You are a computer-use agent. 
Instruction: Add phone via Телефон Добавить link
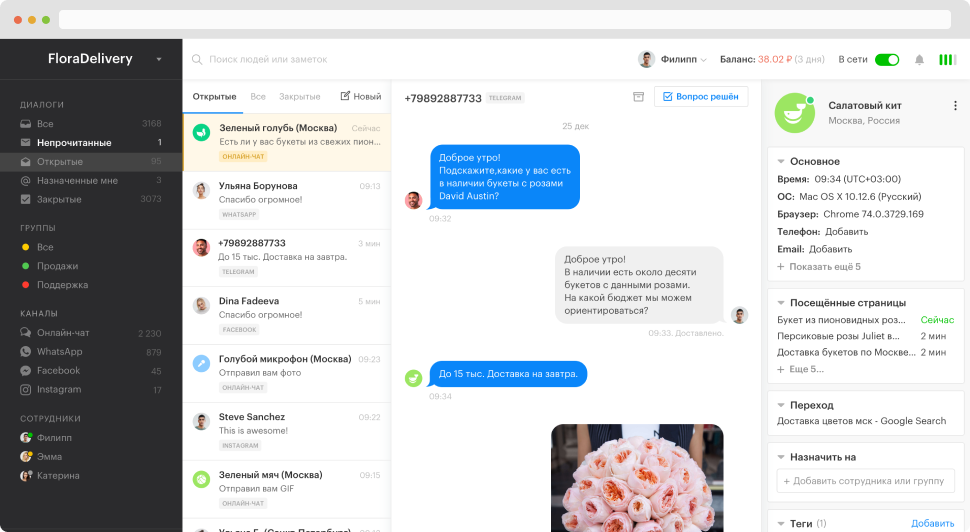click(846, 231)
